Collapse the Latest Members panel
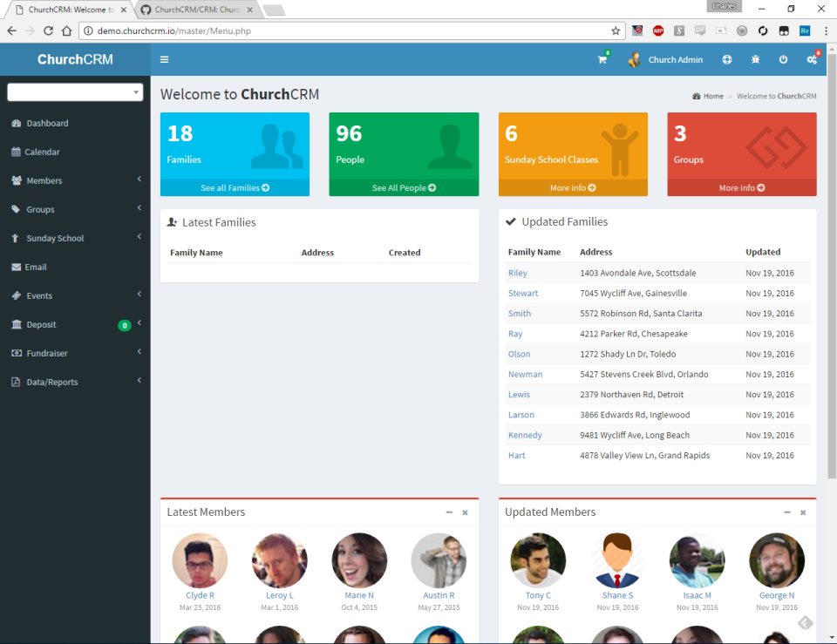837x644 pixels. tap(448, 512)
